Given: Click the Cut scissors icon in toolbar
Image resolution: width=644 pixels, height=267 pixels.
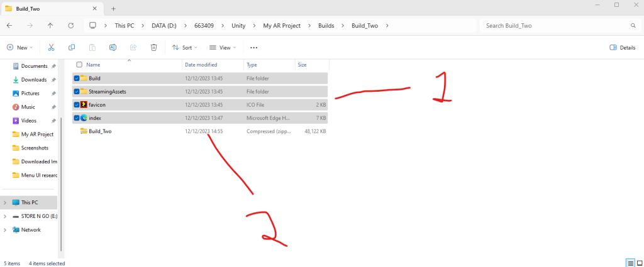Looking at the screenshot, I should (51, 47).
